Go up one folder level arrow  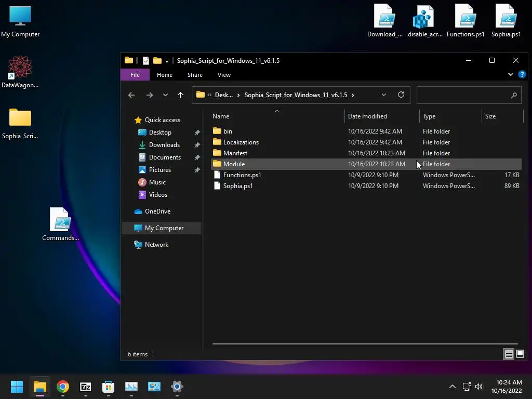[x=180, y=95]
